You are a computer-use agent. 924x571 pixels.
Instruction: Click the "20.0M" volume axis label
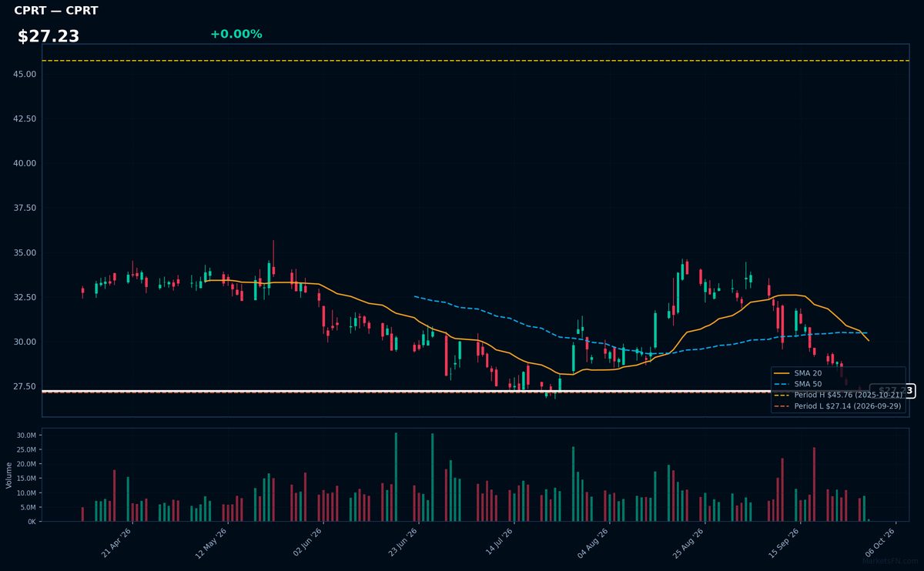click(x=27, y=464)
